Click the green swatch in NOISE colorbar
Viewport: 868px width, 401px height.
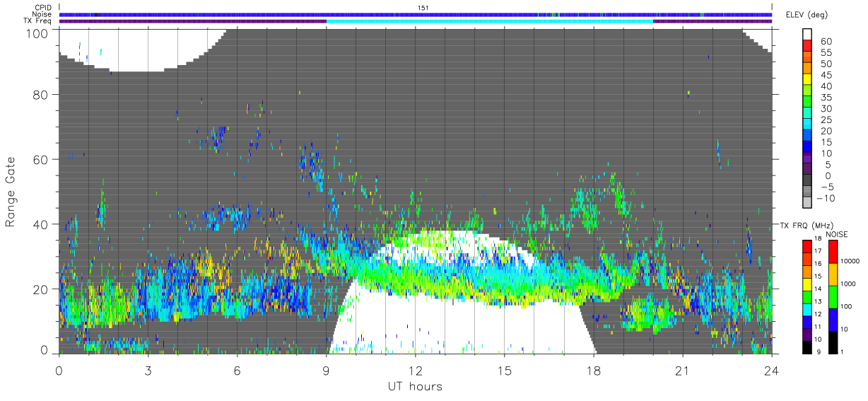(x=833, y=296)
